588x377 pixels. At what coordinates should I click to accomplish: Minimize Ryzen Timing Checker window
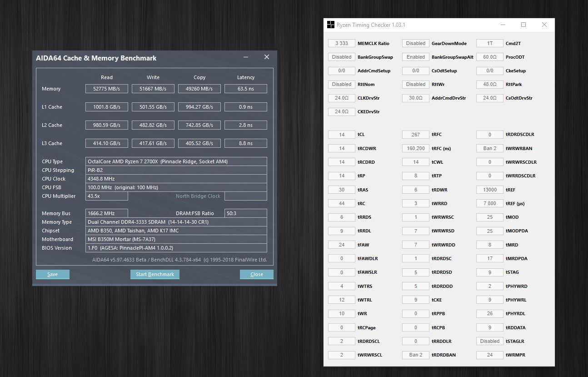503,25
